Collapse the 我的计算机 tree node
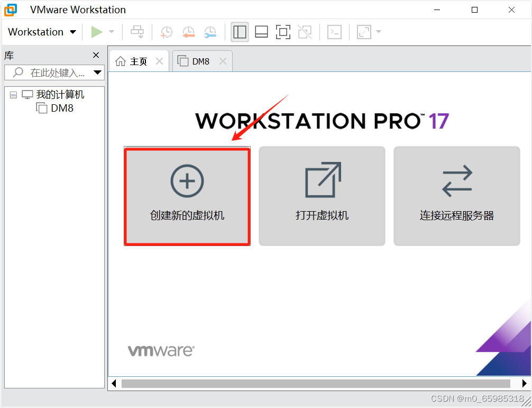 click(14, 95)
